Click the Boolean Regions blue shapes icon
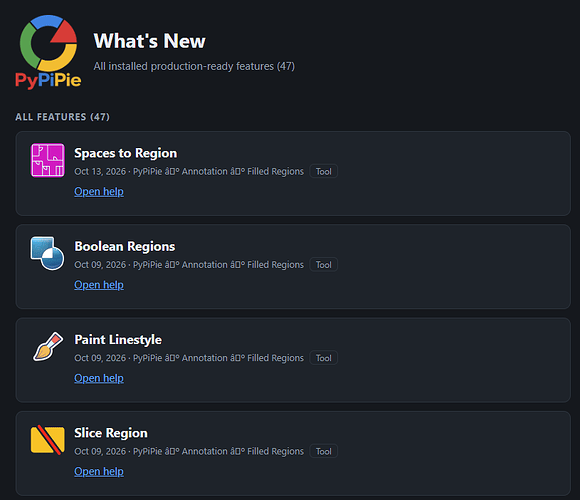 tap(47, 253)
